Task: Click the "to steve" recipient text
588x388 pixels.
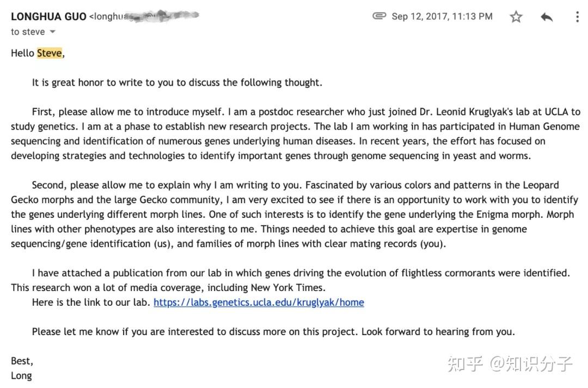Action: 27,32
